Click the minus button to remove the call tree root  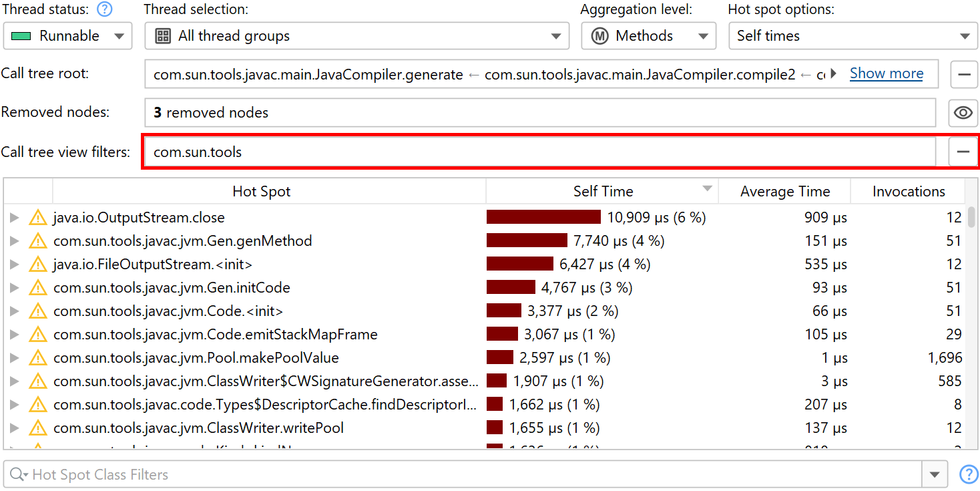point(963,74)
